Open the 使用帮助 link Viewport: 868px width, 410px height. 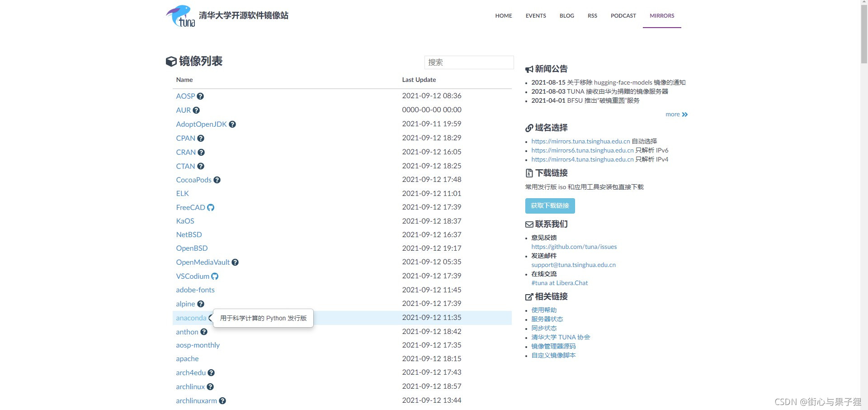coord(544,310)
